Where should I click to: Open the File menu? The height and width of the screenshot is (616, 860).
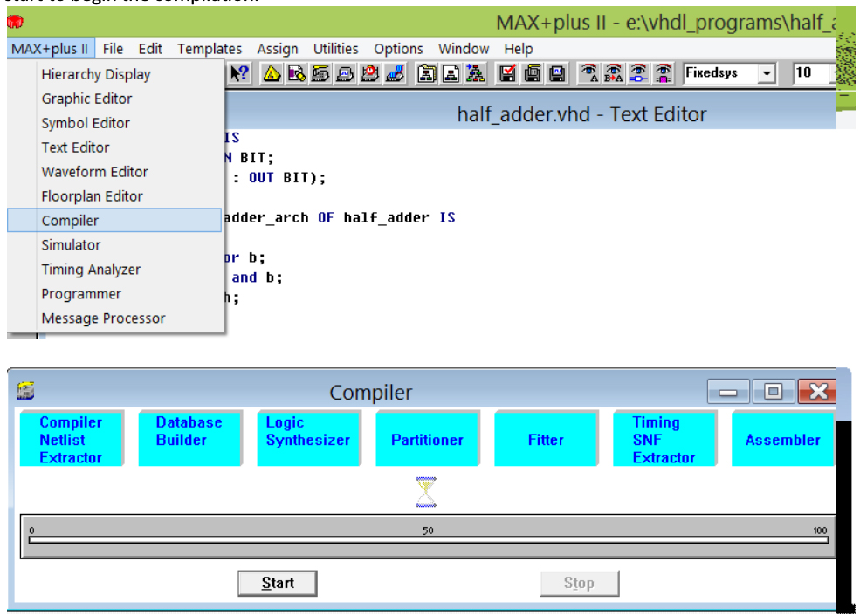click(x=113, y=49)
